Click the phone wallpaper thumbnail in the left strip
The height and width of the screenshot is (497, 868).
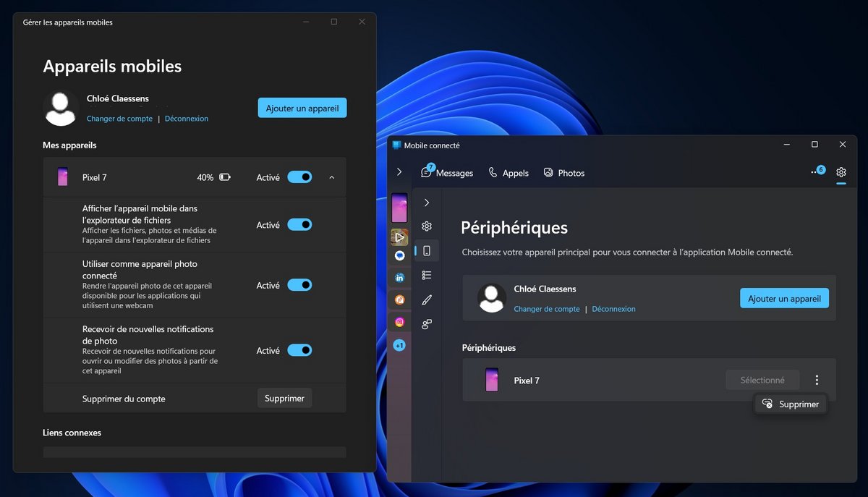pyautogui.click(x=399, y=208)
